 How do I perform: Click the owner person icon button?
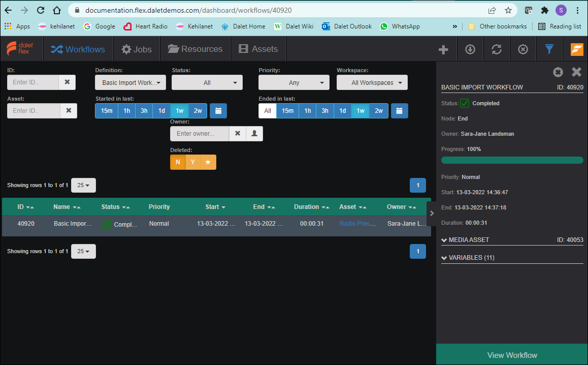(254, 134)
